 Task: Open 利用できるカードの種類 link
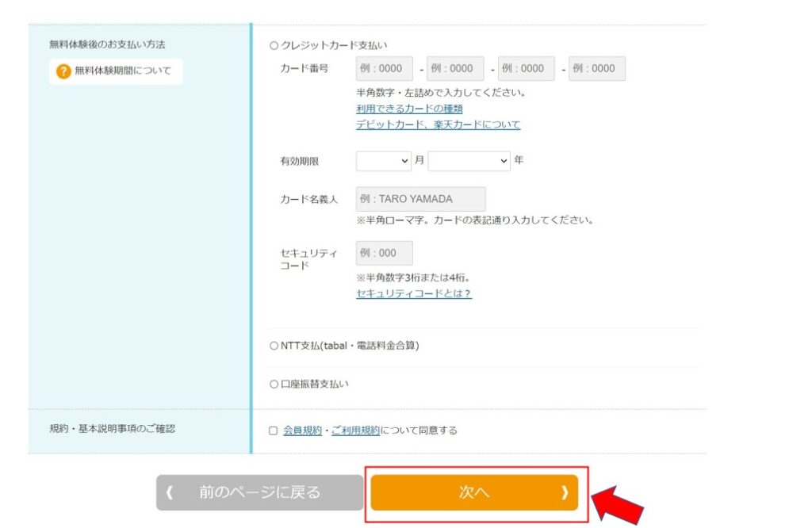[x=409, y=109]
